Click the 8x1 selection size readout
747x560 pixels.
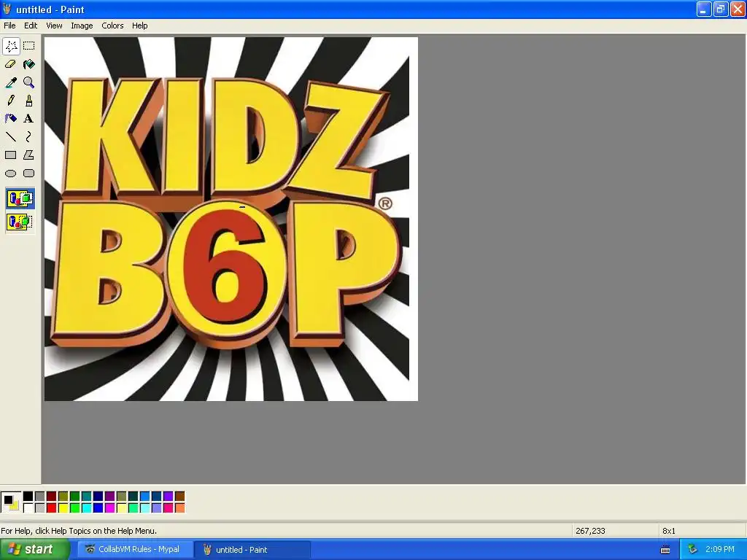[668, 531]
